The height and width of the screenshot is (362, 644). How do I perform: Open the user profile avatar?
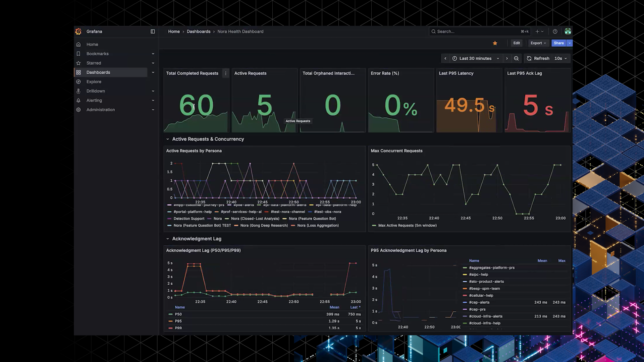point(568,32)
